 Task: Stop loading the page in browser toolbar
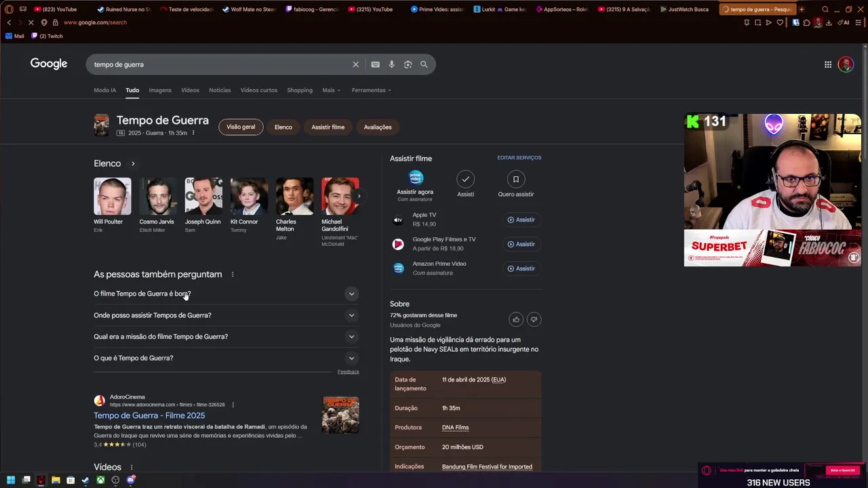[x=31, y=22]
